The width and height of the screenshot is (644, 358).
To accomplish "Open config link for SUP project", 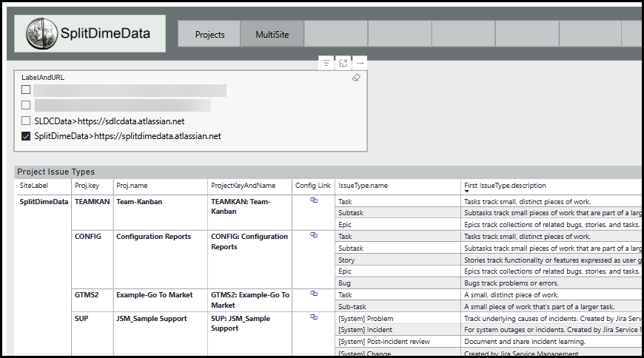I will point(314,317).
